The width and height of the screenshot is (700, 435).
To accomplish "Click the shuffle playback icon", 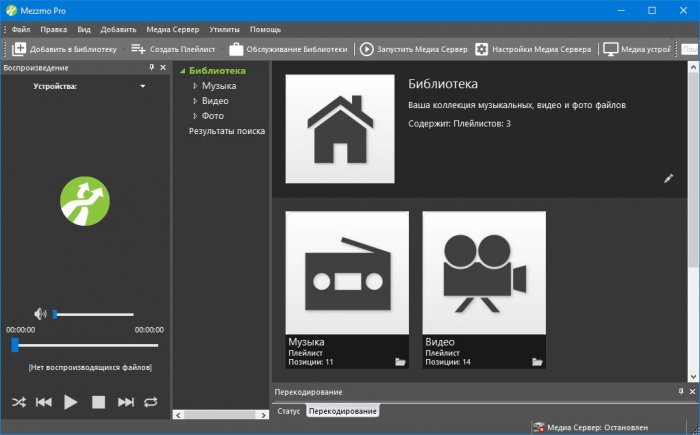I will [18, 402].
